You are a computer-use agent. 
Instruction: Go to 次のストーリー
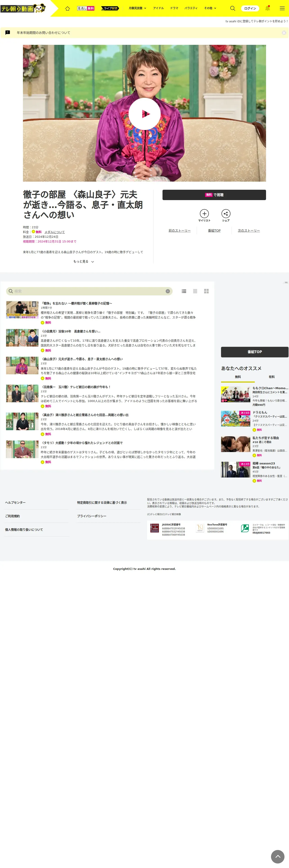[x=249, y=231]
